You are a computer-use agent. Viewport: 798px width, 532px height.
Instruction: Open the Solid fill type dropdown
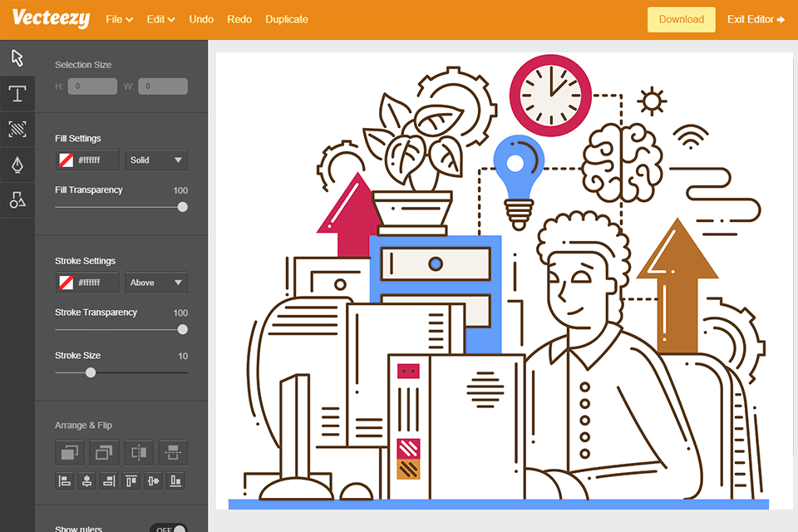tap(155, 160)
